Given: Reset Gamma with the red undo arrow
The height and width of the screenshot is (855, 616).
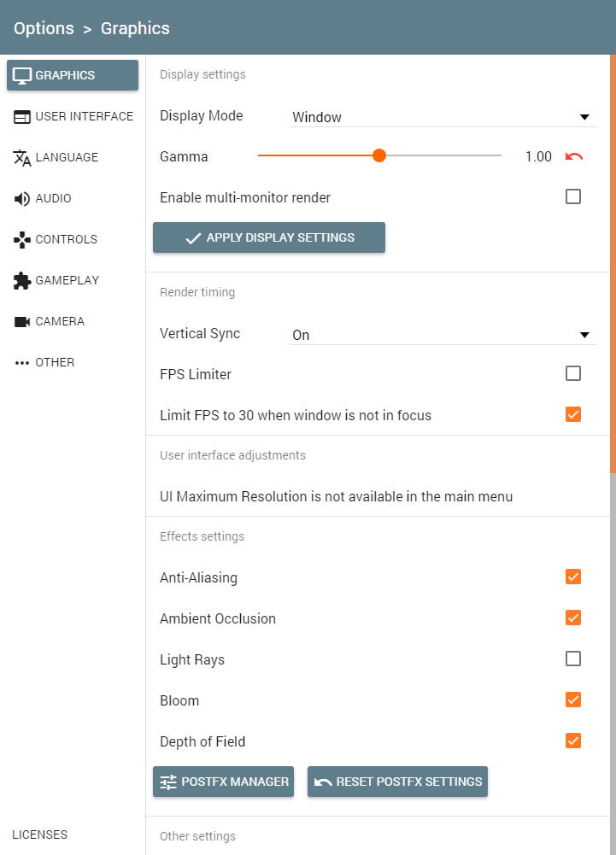Looking at the screenshot, I should 574,157.
